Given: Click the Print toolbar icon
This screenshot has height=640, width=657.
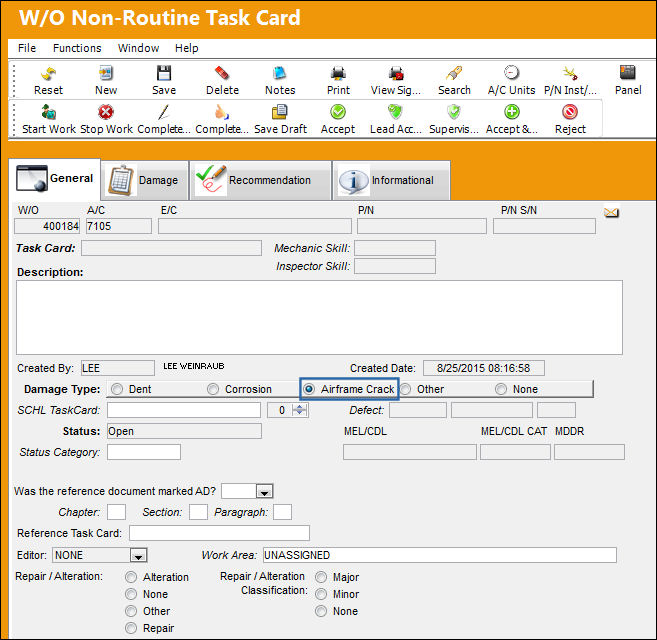Looking at the screenshot, I should [338, 73].
